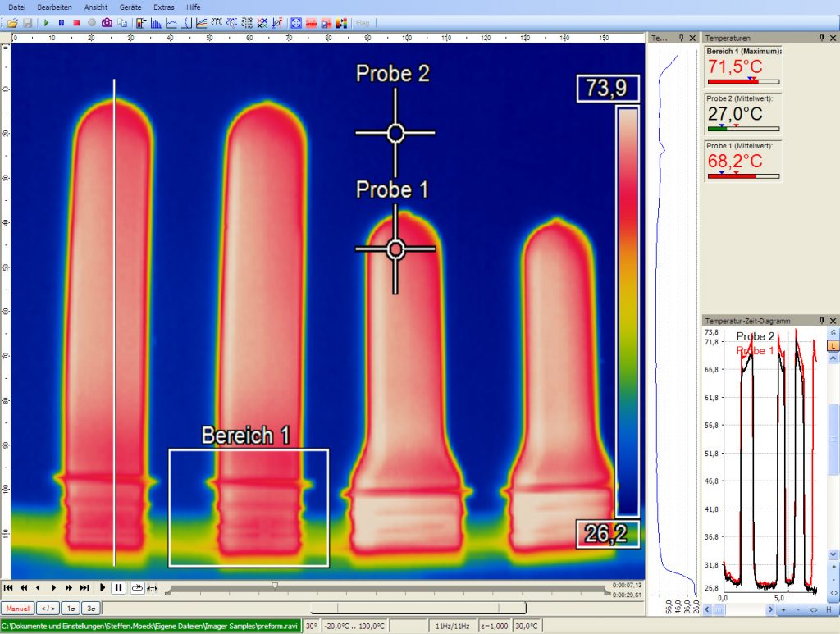Click the playback timeline slider handle
840x634 pixels.
click(x=275, y=586)
